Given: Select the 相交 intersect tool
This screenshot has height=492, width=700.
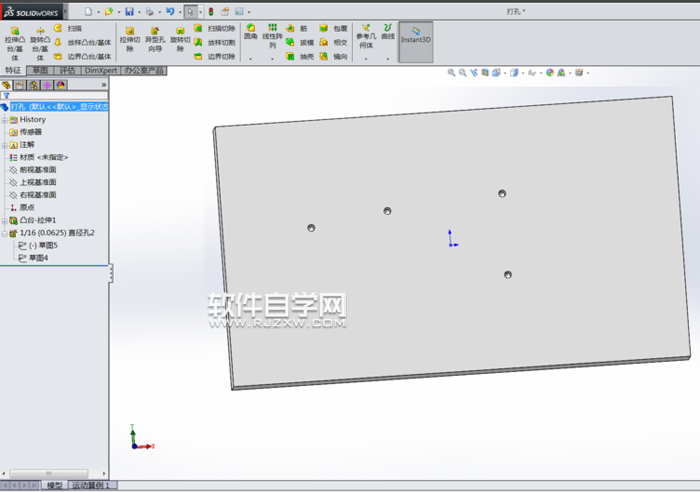Looking at the screenshot, I should tap(333, 42).
